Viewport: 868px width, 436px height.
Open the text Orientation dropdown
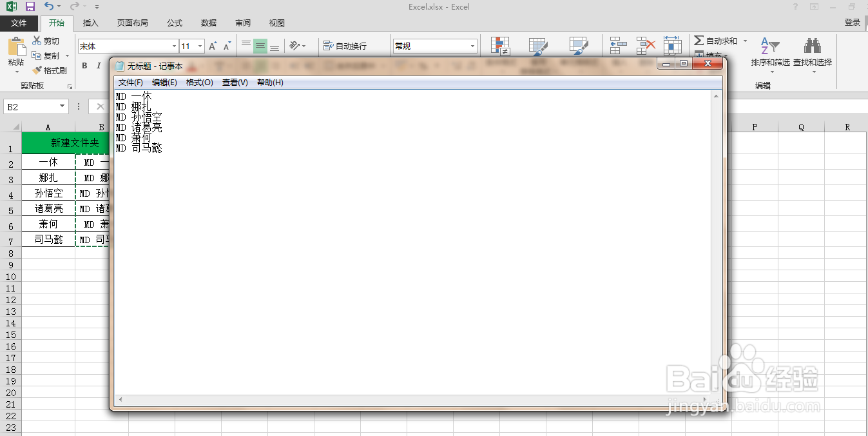(297, 46)
